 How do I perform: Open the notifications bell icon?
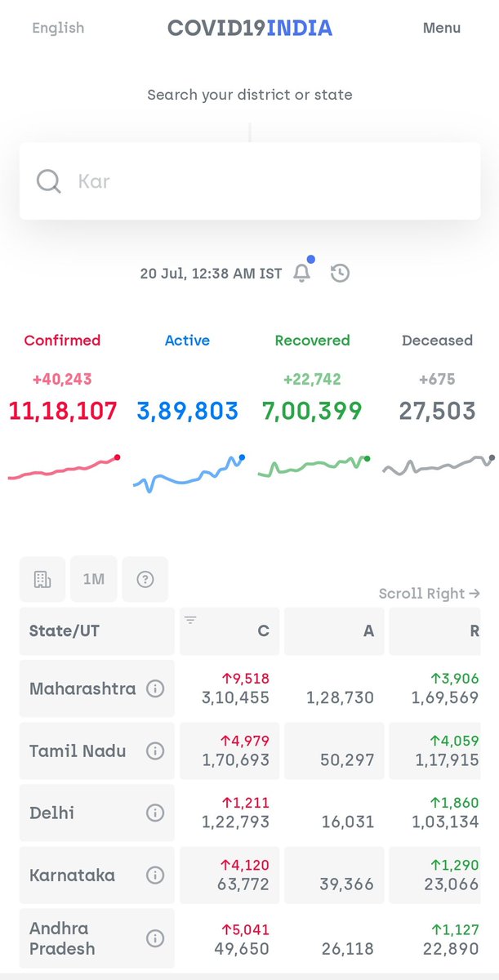302,274
